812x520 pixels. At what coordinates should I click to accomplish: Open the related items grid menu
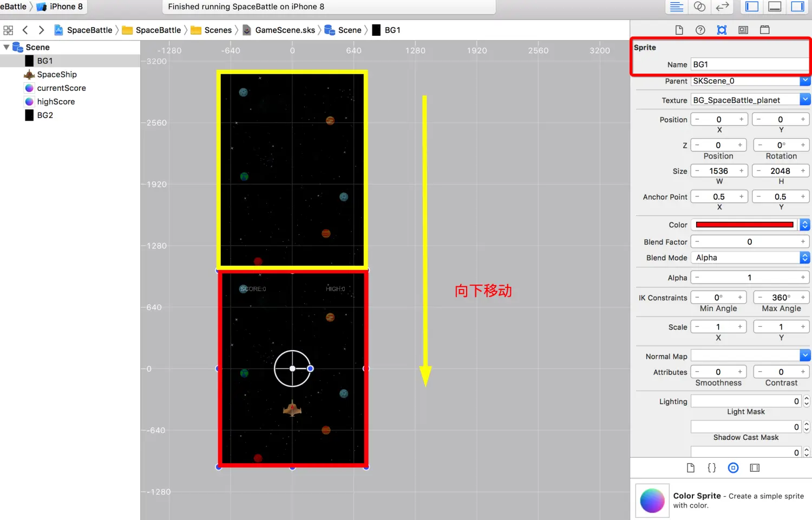[x=8, y=30]
